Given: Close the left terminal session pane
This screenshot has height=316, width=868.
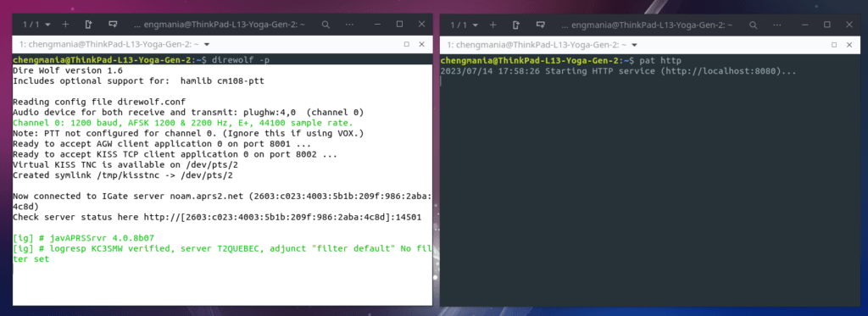Looking at the screenshot, I should [x=421, y=44].
